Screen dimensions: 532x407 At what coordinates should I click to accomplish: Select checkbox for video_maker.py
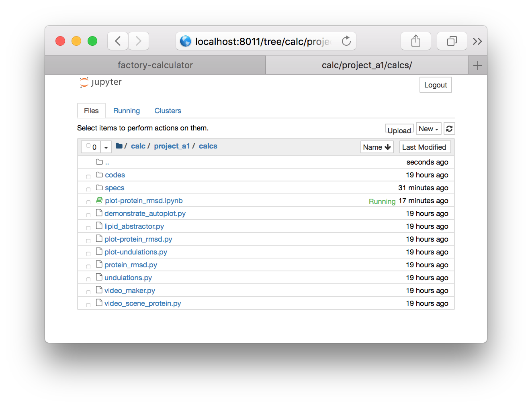(88, 292)
